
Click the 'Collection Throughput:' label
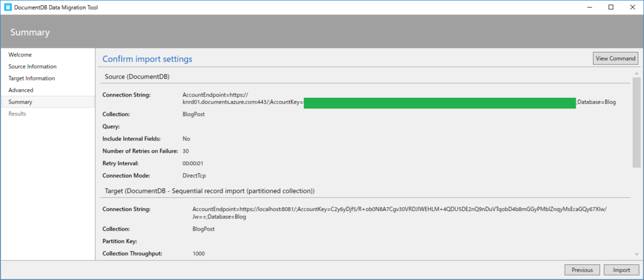pos(132,254)
